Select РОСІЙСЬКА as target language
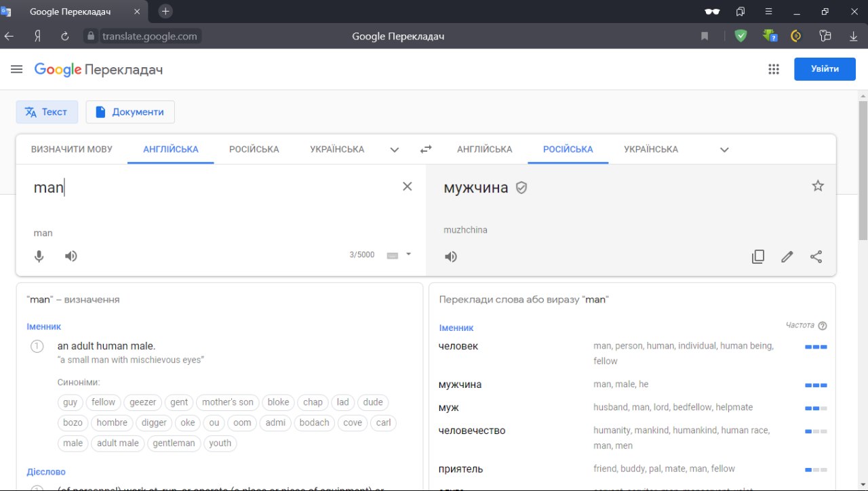This screenshot has width=868, height=491. click(x=568, y=149)
